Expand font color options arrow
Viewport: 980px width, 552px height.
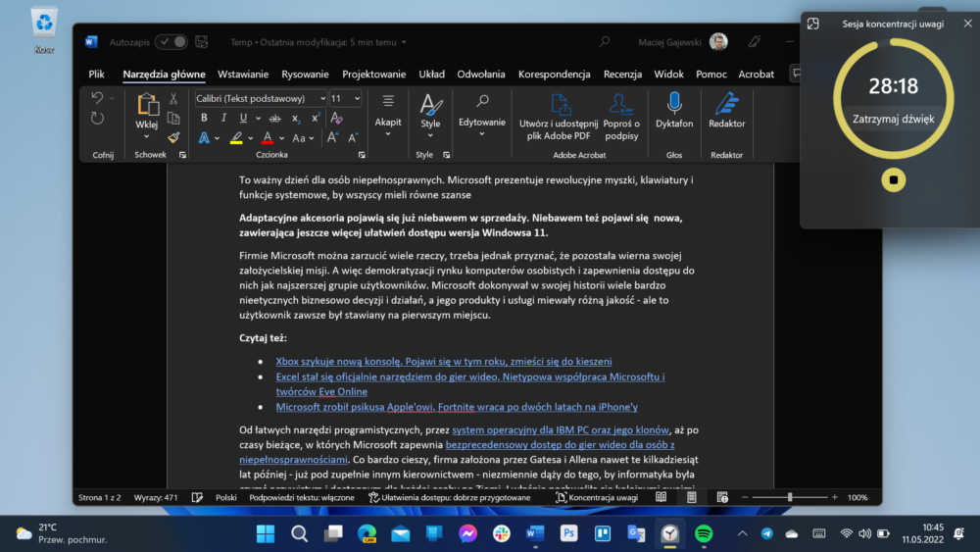click(x=282, y=138)
